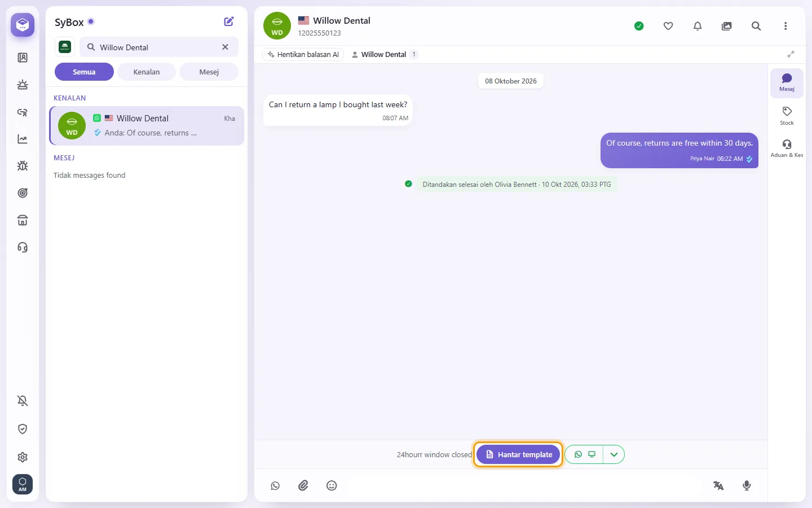
Task: Open the green channel selector icon
Action: 65,47
